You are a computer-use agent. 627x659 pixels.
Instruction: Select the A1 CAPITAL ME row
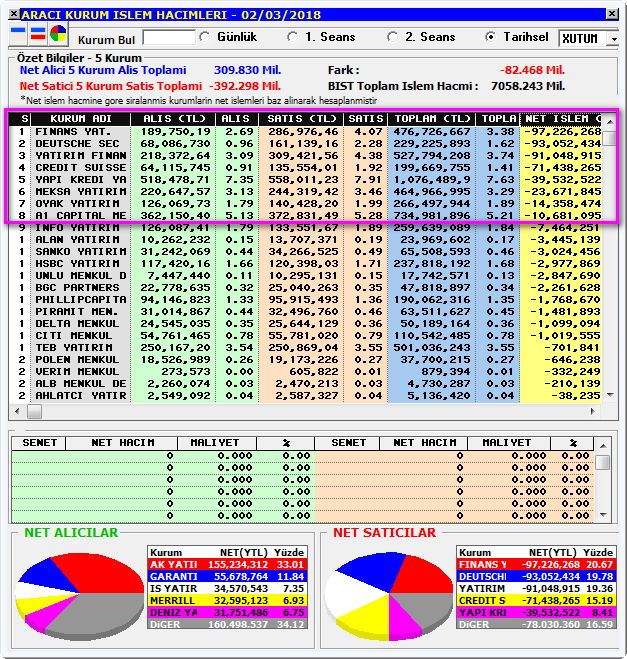pyautogui.click(x=306, y=216)
